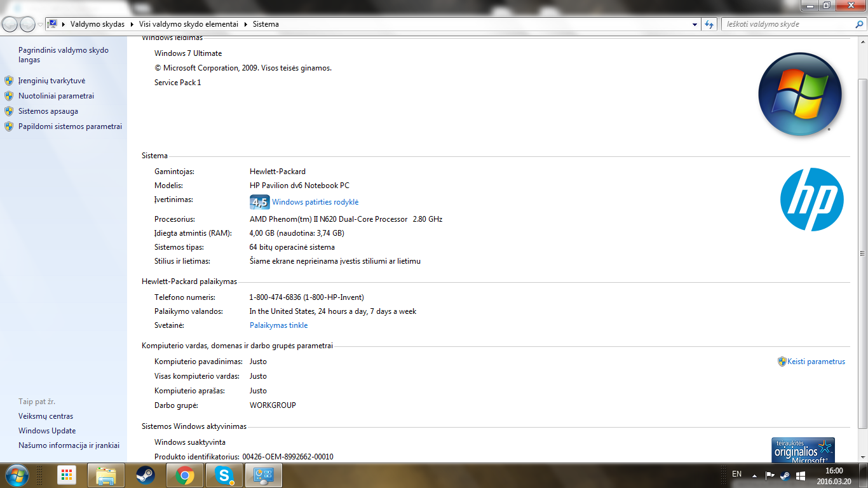Screen dimensions: 868x488
Task: Click the Windows 7 Ultimate text
Action: point(188,53)
